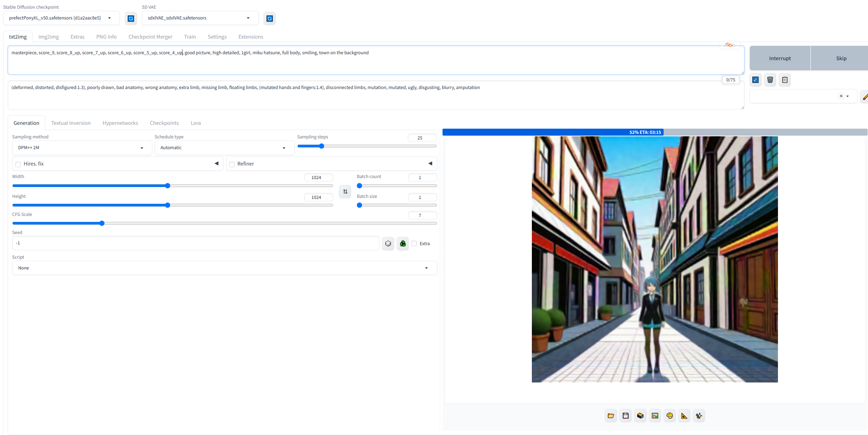868x435 pixels.
Task: Click the CFG Scale slider handle
Action: pyautogui.click(x=102, y=223)
